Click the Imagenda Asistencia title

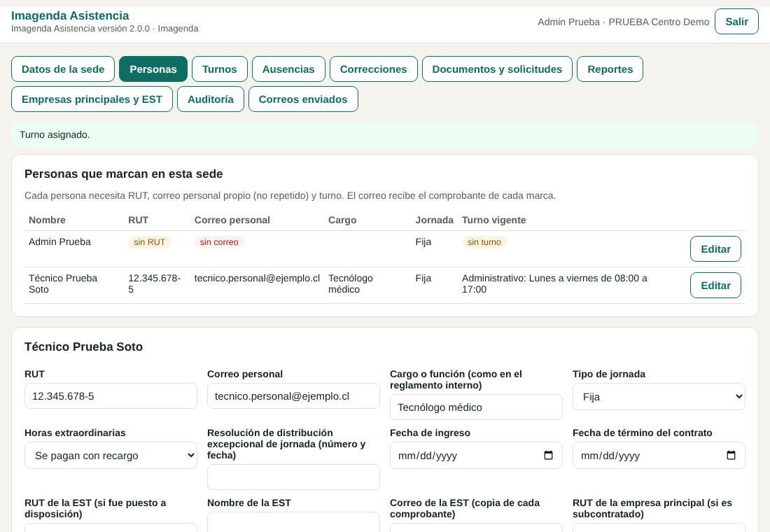(70, 15)
